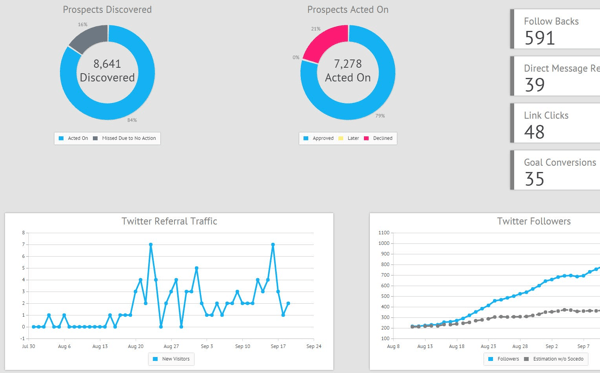Viewport: 600px width, 373px height.
Task: Click the 16% label on Prospects Discovered
Action: (x=83, y=24)
